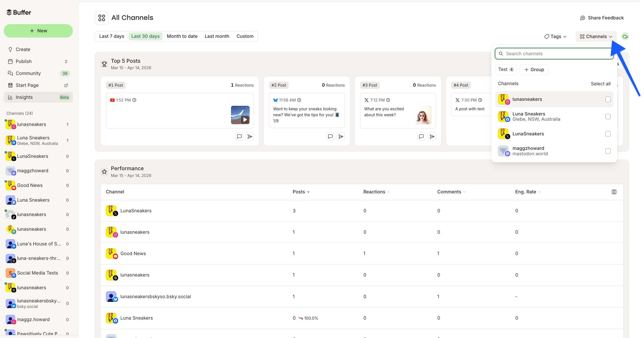Click the trophy icon beside Top 5 Posts
Viewport: 644px width, 338px height.
tap(104, 64)
